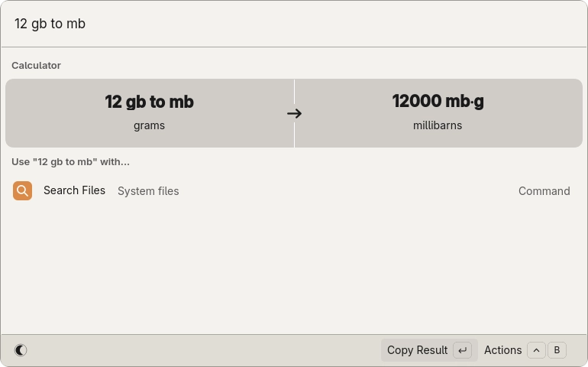
Task: Select the 12000 mb·g result value
Action: pyautogui.click(x=438, y=101)
